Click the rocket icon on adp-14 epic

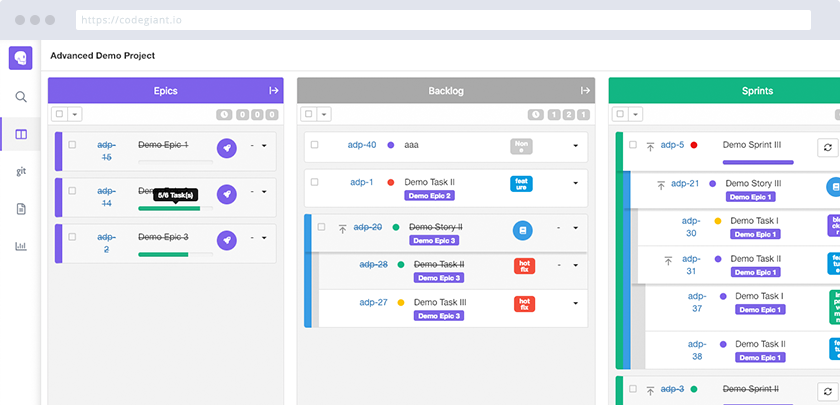tap(227, 194)
